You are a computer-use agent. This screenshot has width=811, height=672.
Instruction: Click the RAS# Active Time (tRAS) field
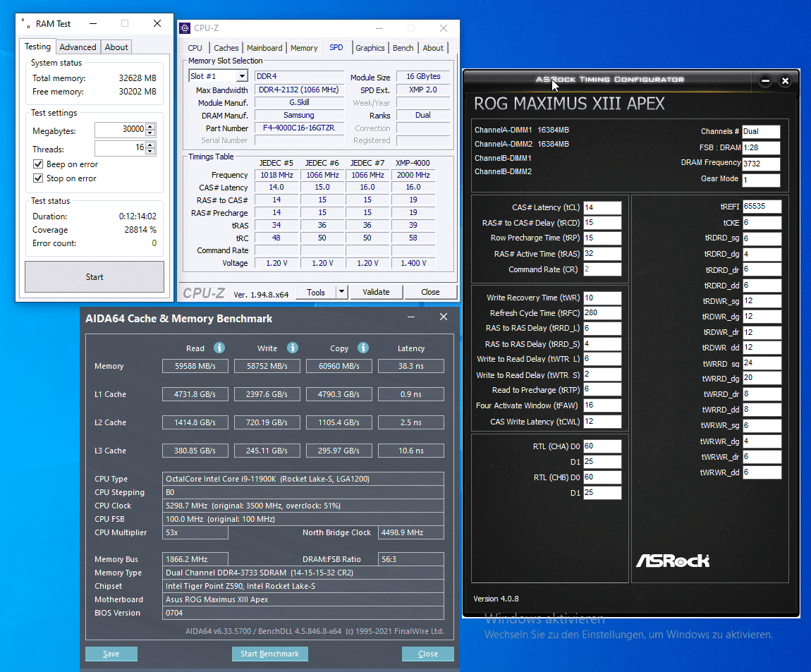[602, 253]
